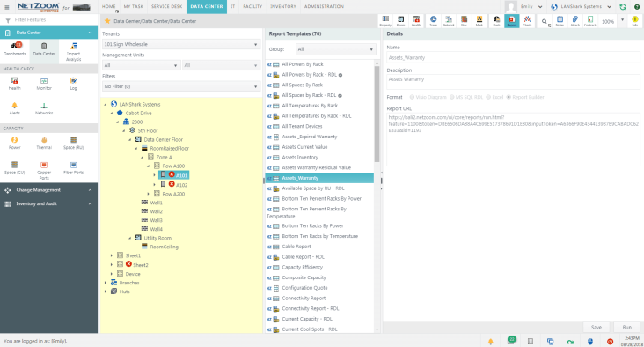The width and height of the screenshot is (644, 347).
Task: Open the Monitor health check icon
Action: [44, 84]
